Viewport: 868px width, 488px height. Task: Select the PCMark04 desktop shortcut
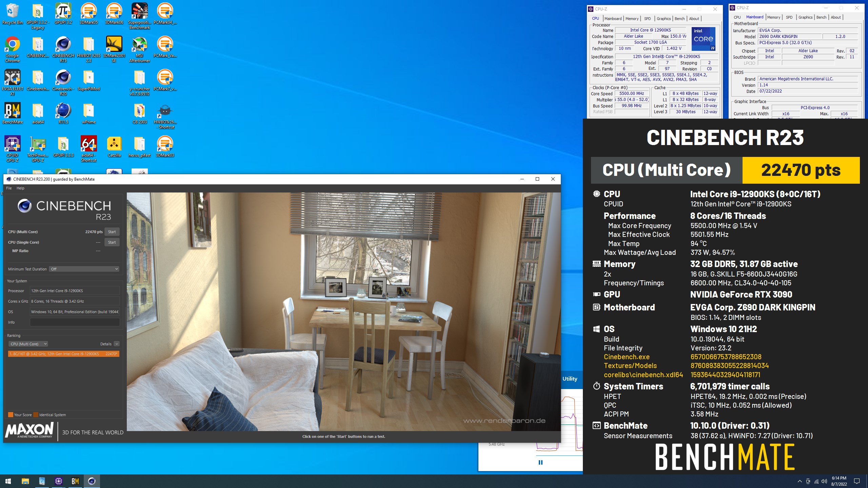[x=165, y=14]
